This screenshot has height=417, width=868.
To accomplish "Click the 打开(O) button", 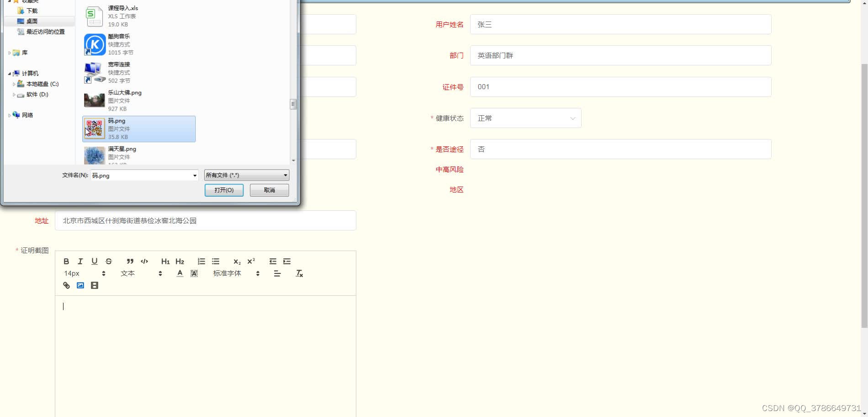I will click(x=224, y=190).
